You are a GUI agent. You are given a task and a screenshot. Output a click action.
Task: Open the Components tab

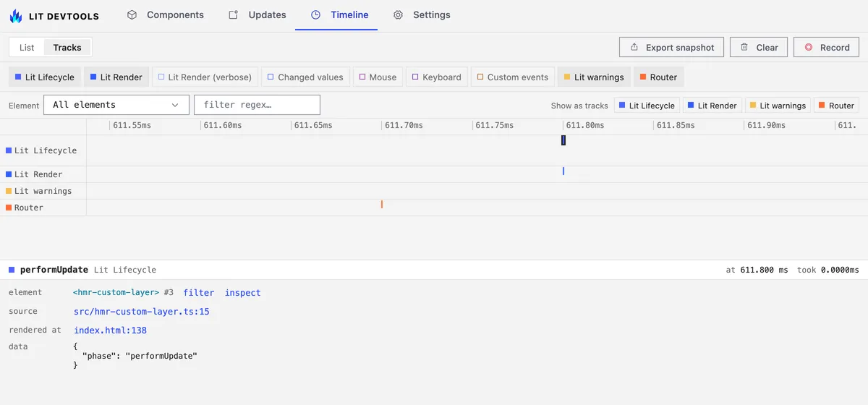tap(165, 14)
